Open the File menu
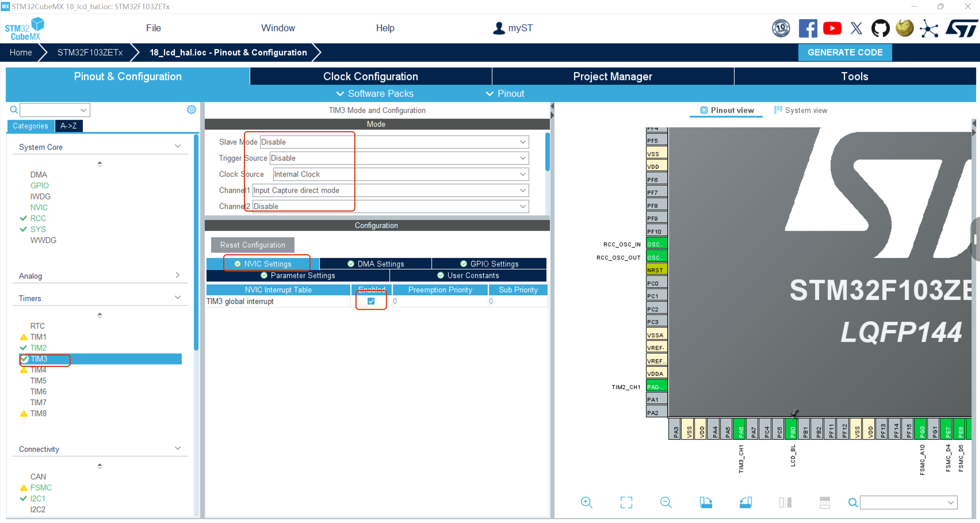Viewport: 980px width, 523px height. coord(153,28)
